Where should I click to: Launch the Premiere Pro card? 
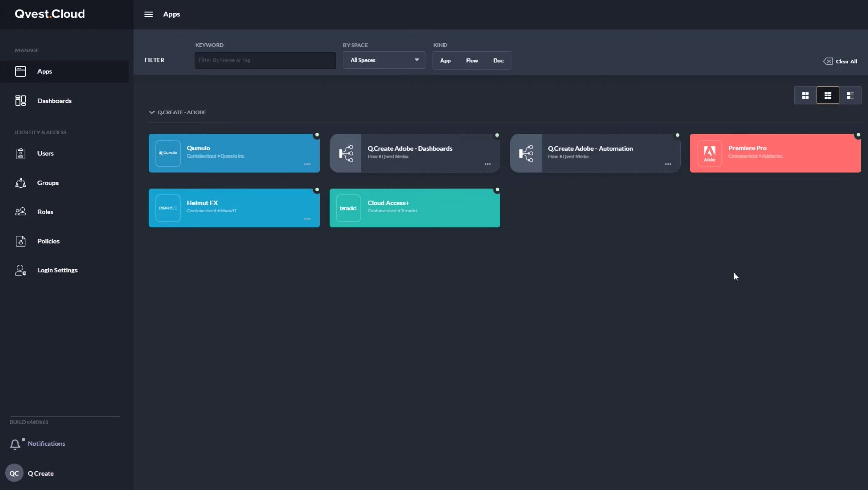(776, 153)
